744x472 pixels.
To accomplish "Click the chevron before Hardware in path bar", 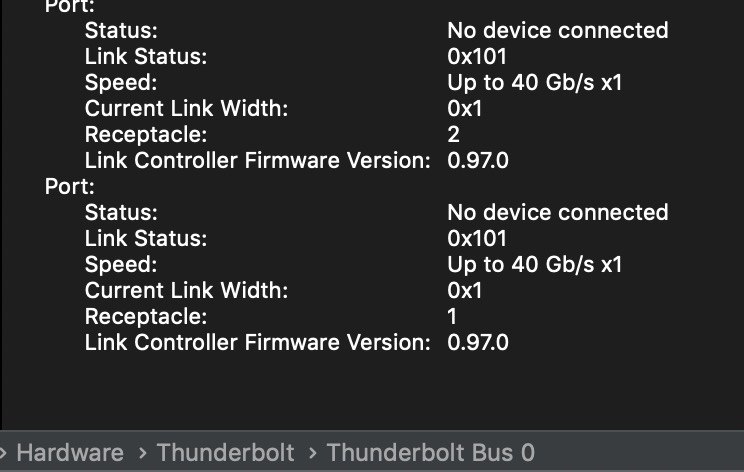I will point(4,452).
